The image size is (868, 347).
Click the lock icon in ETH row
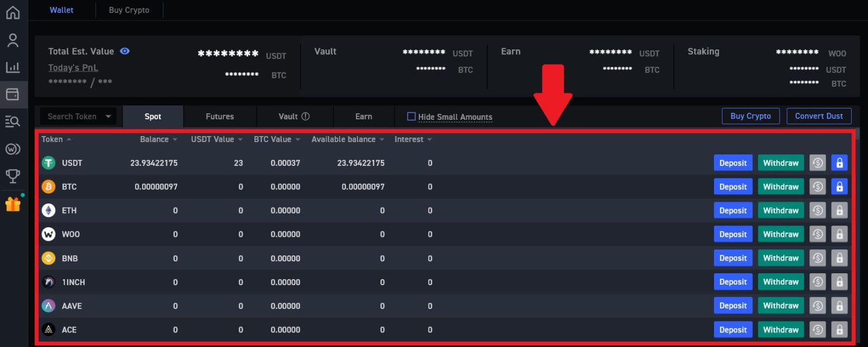839,211
